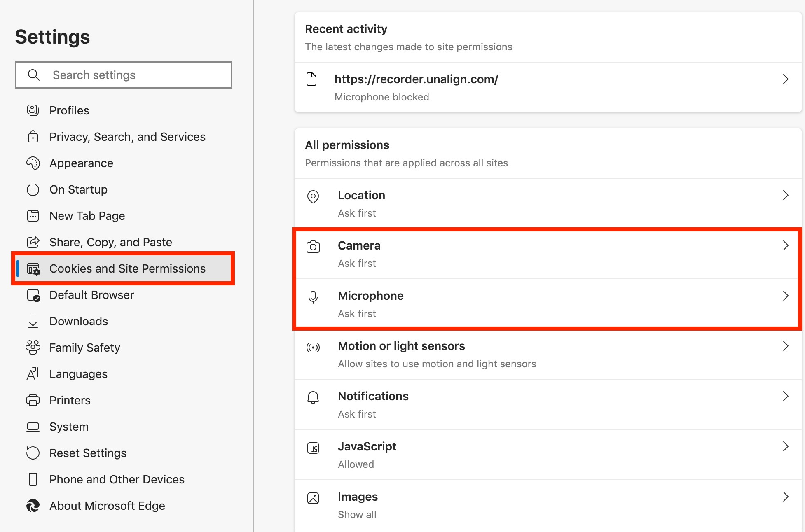Screen dimensions: 805x532
Task: Click the Notifications bell icon
Action: pyautogui.click(x=313, y=397)
